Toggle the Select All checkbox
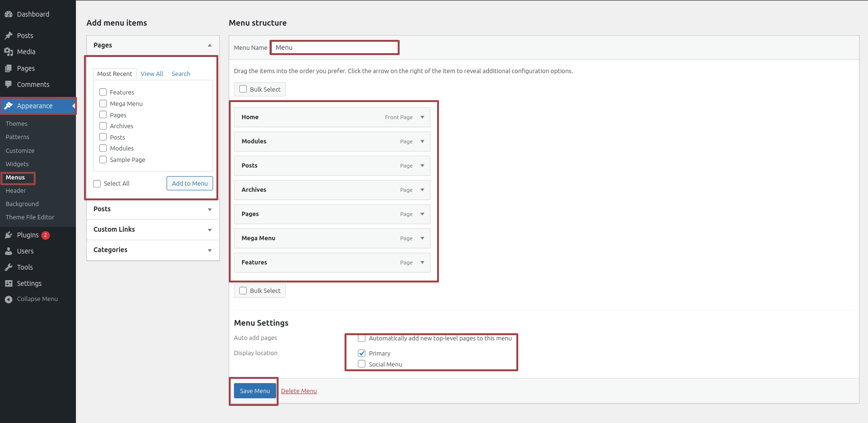 coord(97,184)
